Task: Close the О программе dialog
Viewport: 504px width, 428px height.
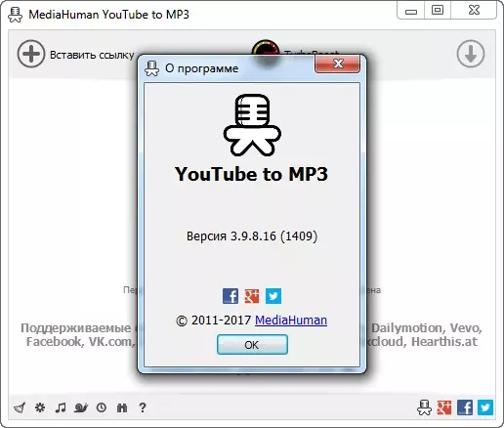Action: point(337,64)
